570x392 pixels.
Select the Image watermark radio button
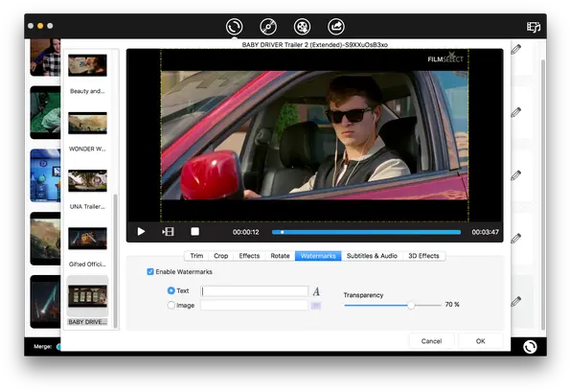171,305
